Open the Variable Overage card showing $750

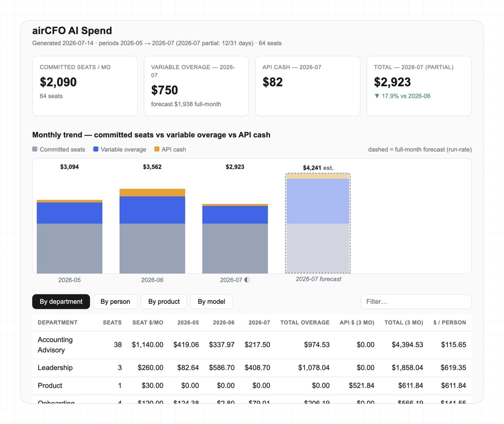196,86
